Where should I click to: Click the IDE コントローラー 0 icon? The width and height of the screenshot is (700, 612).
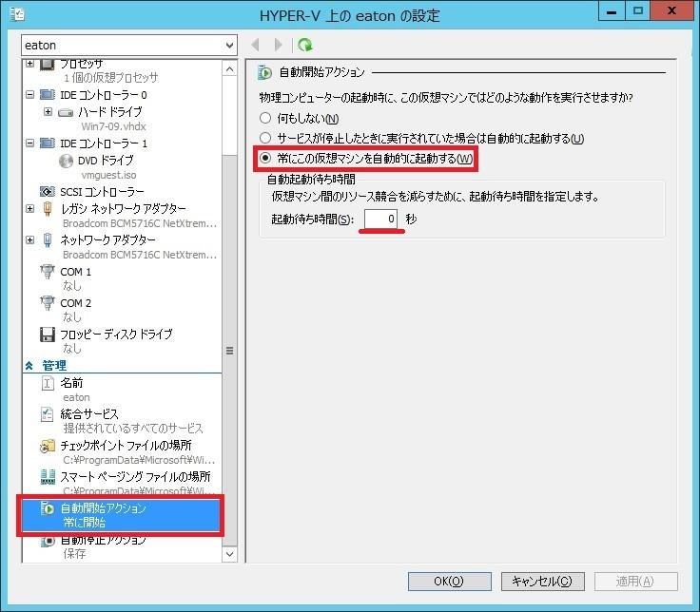(x=48, y=95)
